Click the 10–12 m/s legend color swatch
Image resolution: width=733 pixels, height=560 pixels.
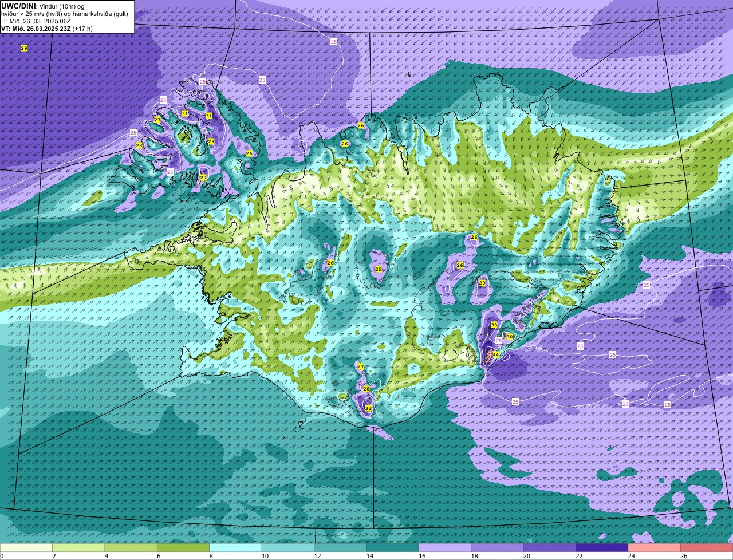click(x=288, y=548)
